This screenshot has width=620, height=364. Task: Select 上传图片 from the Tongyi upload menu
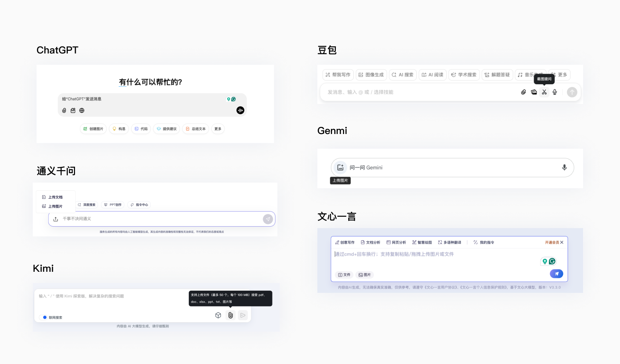pyautogui.click(x=55, y=206)
